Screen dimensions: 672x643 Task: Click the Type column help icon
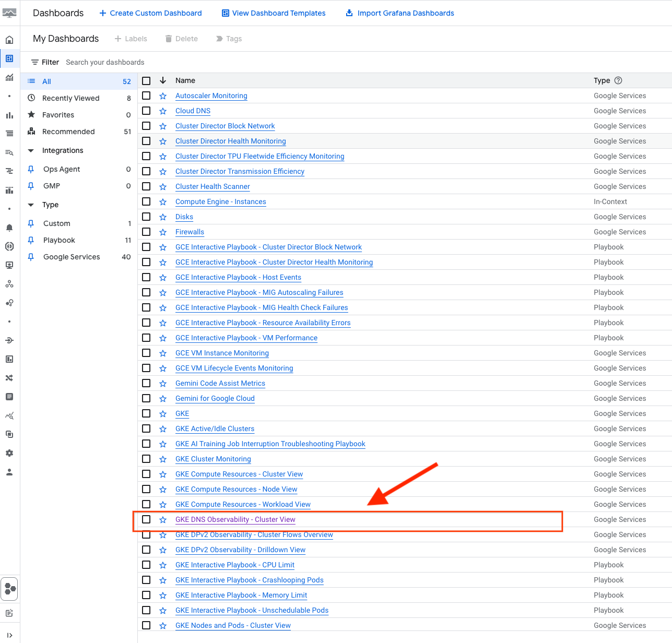(618, 80)
